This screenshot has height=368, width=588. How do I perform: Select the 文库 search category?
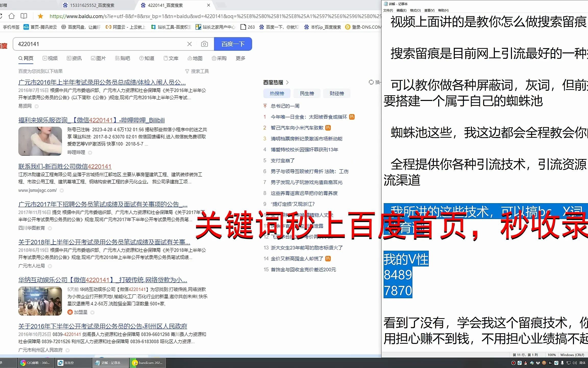click(x=171, y=58)
